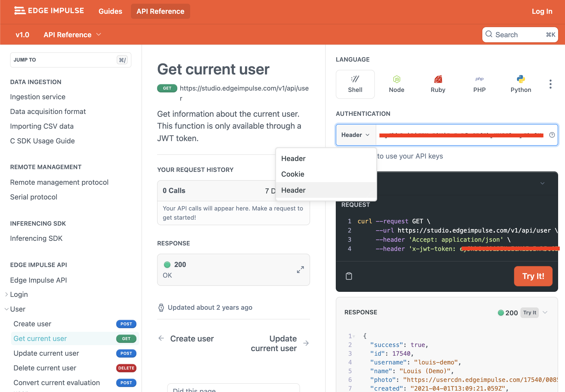The image size is (565, 392).
Task: Focus the JUMP TO input field
Action: click(x=71, y=60)
